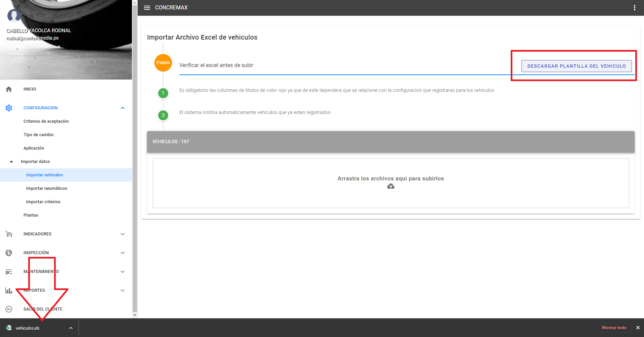This screenshot has width=644, height=337.
Task: Click the user avatar profile picture
Action: tap(14, 15)
